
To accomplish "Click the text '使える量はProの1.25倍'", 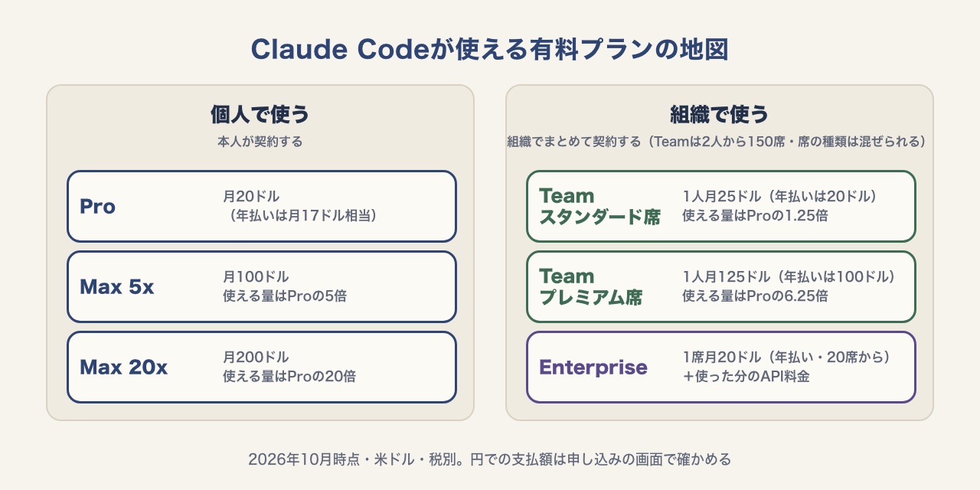I will (755, 216).
